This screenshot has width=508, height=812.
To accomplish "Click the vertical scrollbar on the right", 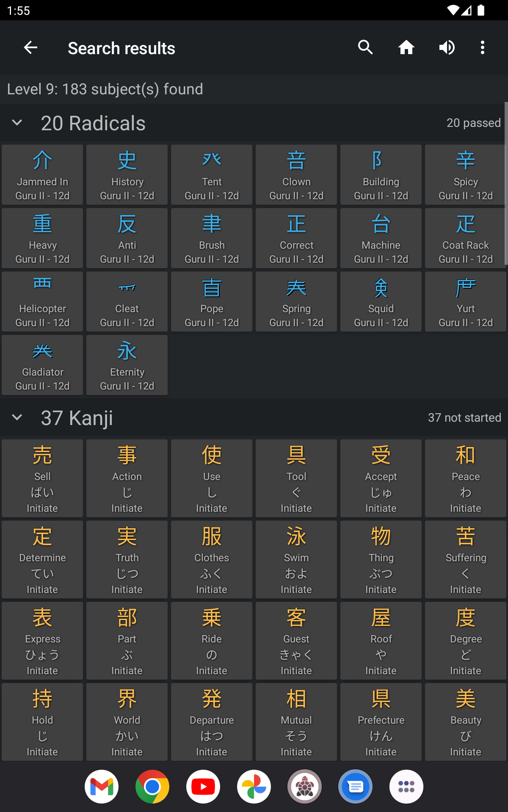I will [x=506, y=184].
